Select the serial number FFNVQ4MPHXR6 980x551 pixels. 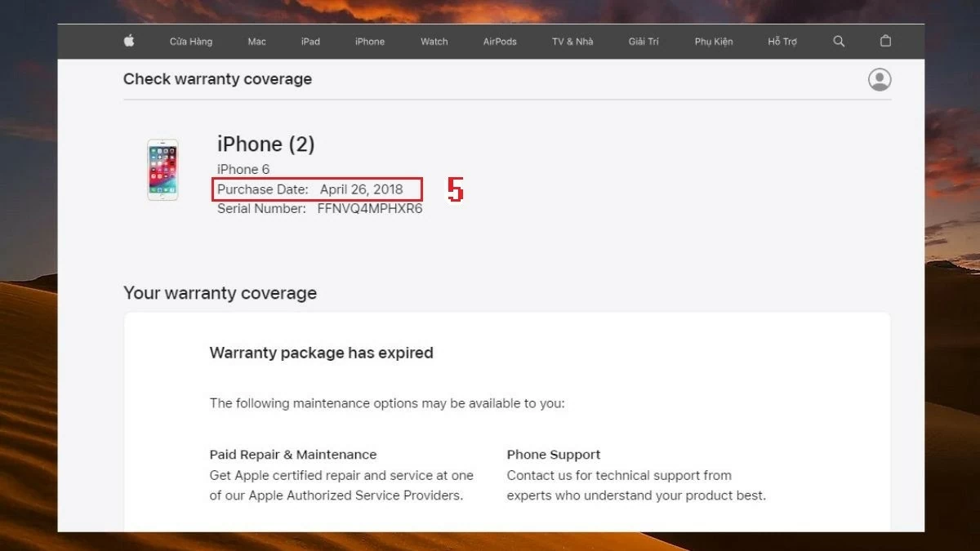(369, 208)
